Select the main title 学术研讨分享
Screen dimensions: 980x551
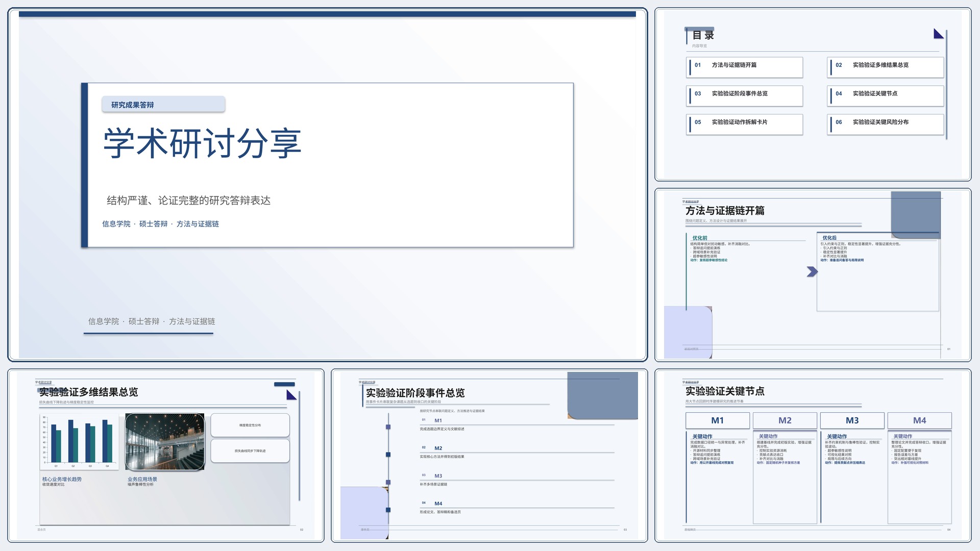pyautogui.click(x=203, y=143)
